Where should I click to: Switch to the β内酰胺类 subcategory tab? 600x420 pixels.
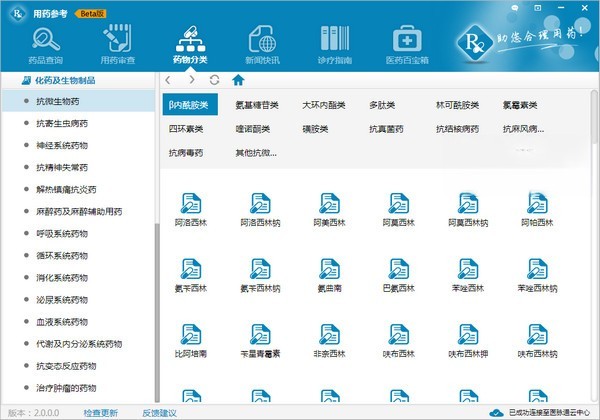pos(190,104)
